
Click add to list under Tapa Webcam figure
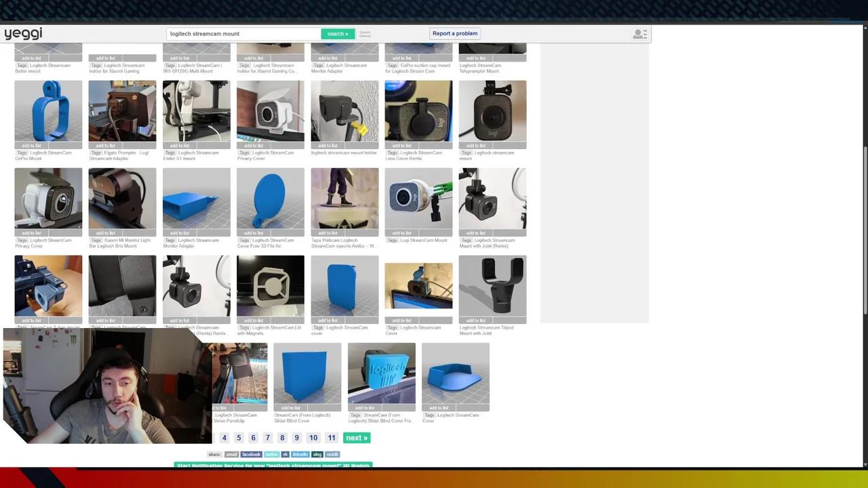(328, 233)
